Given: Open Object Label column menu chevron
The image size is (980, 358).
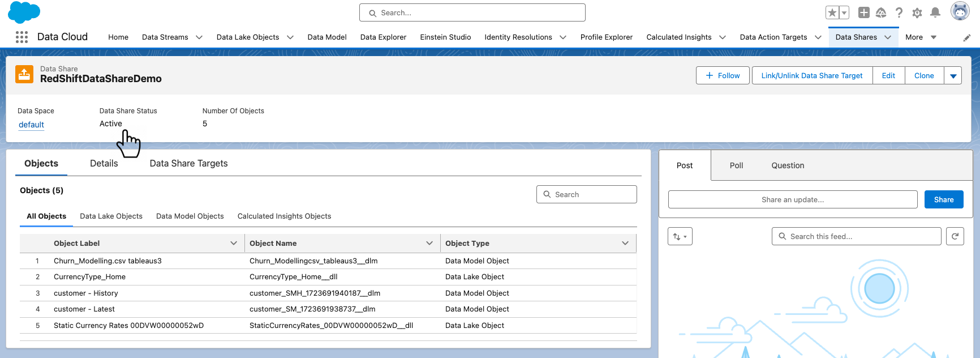Looking at the screenshot, I should tap(234, 243).
